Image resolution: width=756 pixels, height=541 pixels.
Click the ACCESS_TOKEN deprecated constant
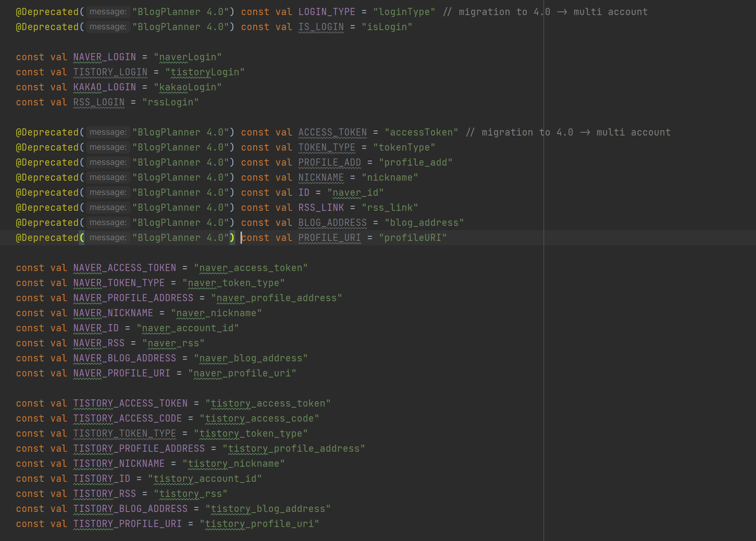click(x=332, y=132)
